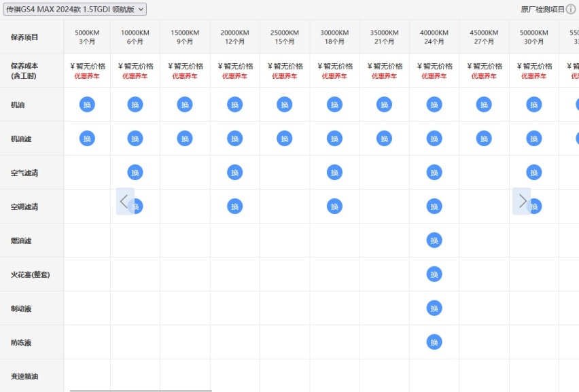The height and width of the screenshot is (392, 579).
Task: Click 制动液 换 icon at 40000KM
Action: click(x=434, y=308)
